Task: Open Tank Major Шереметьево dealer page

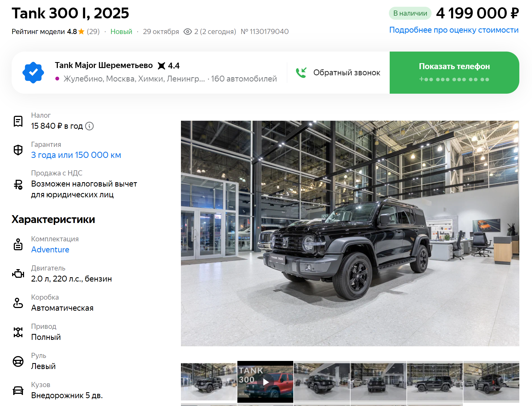Action: coord(104,65)
